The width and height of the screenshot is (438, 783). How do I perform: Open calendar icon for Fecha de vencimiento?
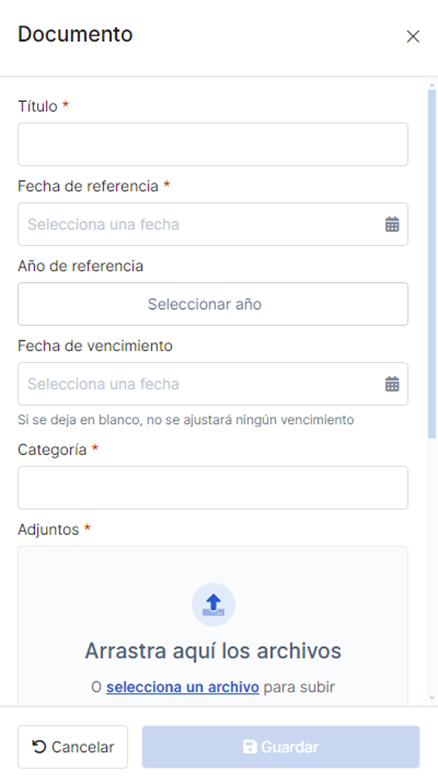[x=392, y=384]
